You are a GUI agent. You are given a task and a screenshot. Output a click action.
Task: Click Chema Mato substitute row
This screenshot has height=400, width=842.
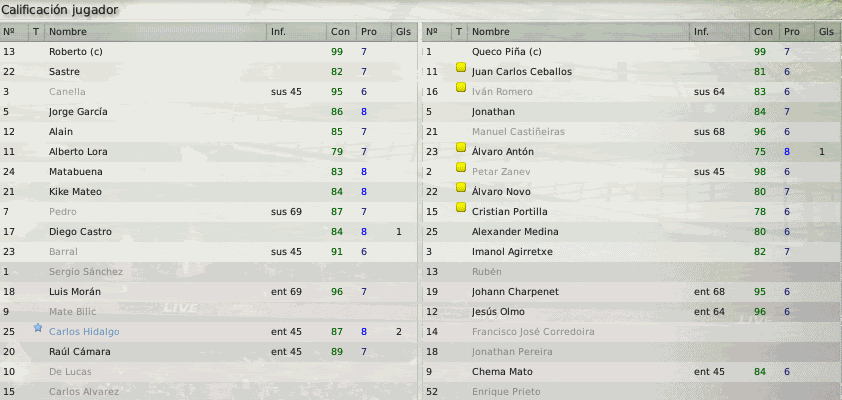pos(632,372)
